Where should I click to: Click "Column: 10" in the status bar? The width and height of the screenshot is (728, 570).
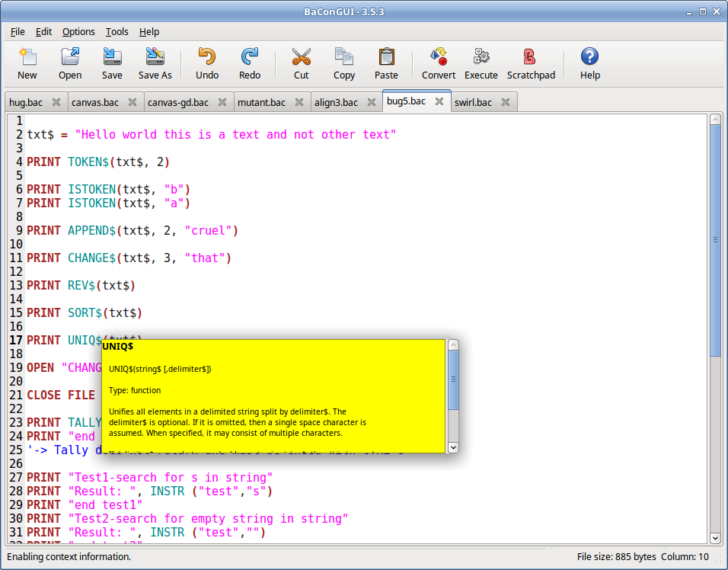(685, 557)
